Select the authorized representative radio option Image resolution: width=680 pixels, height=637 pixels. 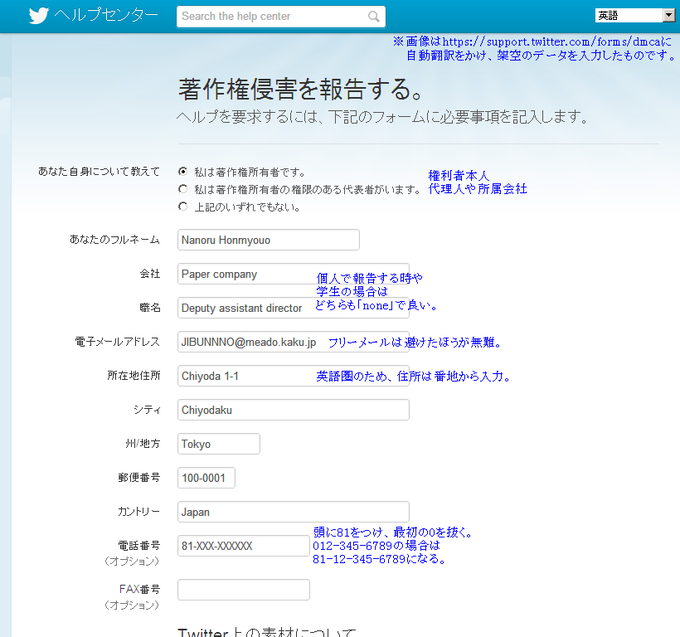[x=183, y=189]
